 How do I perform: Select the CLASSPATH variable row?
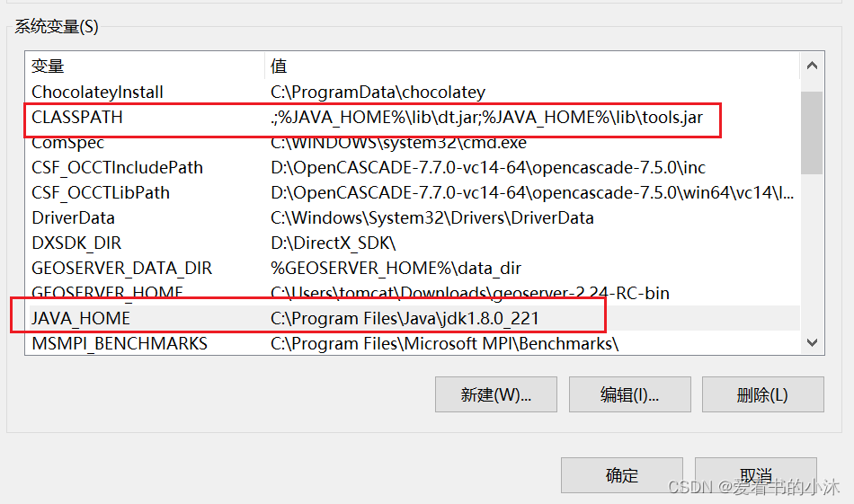pos(413,117)
